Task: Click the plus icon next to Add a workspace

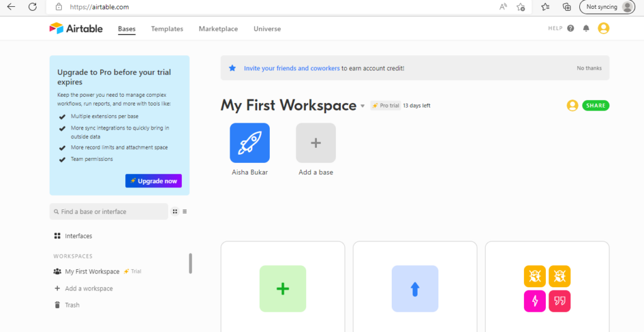Action: tap(57, 289)
